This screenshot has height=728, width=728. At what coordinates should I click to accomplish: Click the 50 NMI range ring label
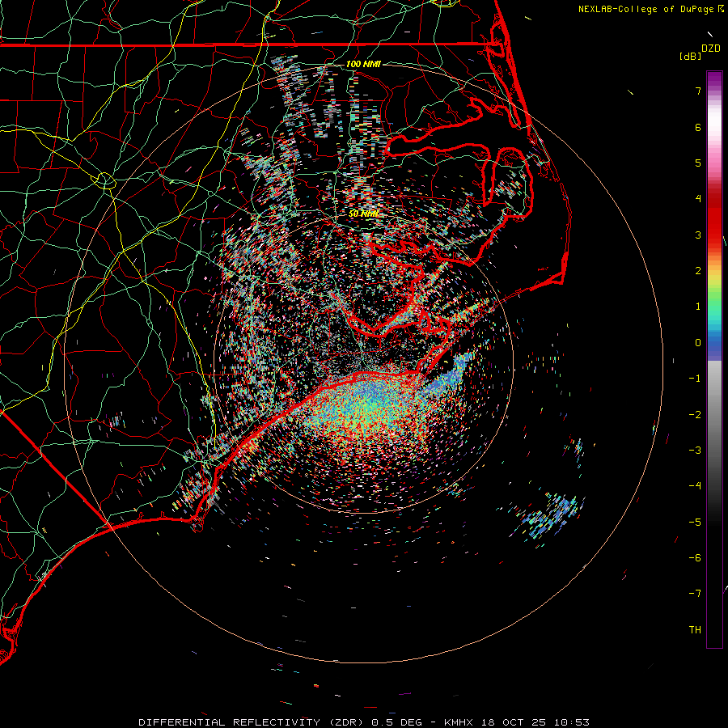pyautogui.click(x=363, y=214)
